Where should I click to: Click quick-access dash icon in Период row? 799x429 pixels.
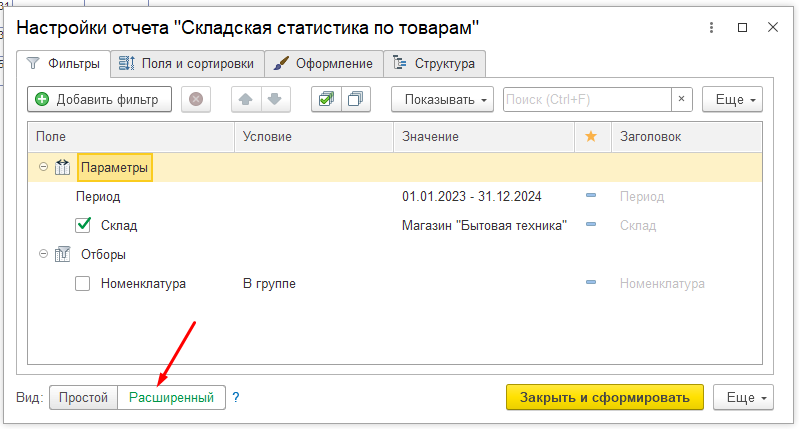[591, 196]
